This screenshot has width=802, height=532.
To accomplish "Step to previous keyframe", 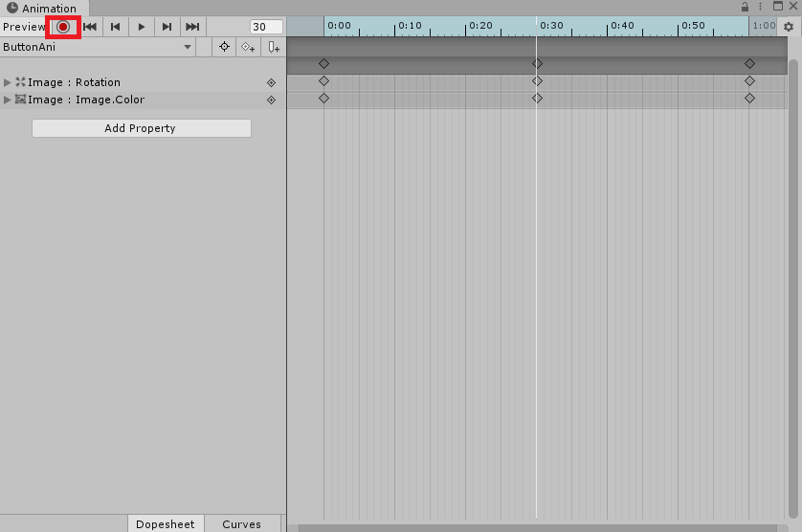I will point(116,27).
